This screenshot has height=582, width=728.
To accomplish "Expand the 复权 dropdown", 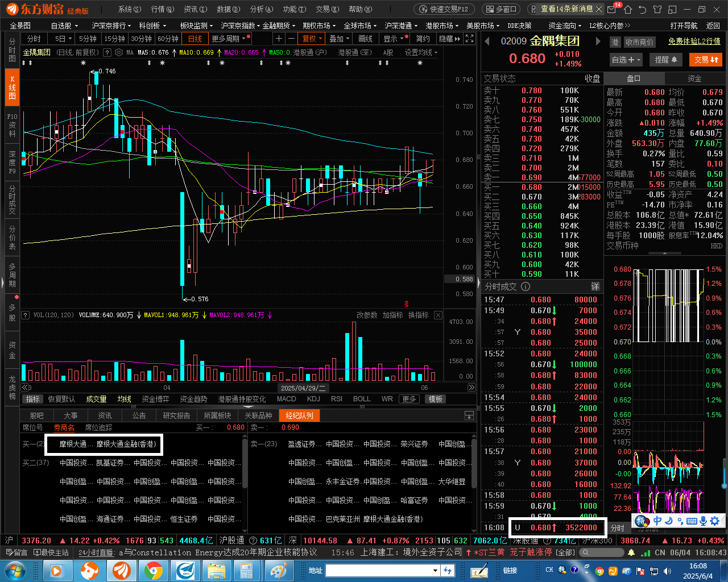I will pos(312,39).
